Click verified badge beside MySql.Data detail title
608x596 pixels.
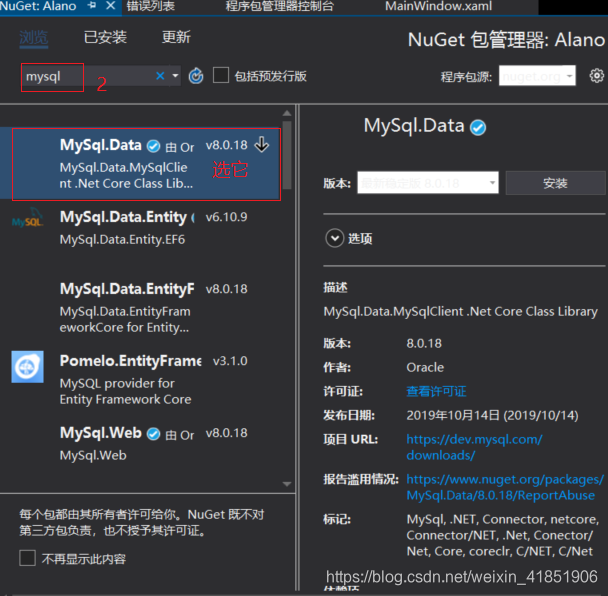(x=478, y=127)
